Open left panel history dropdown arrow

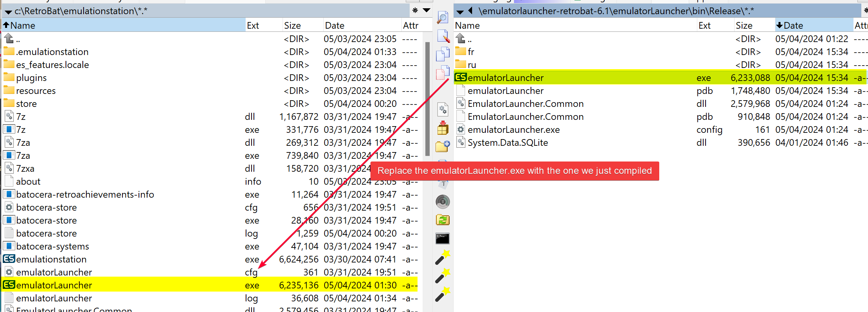coord(427,11)
